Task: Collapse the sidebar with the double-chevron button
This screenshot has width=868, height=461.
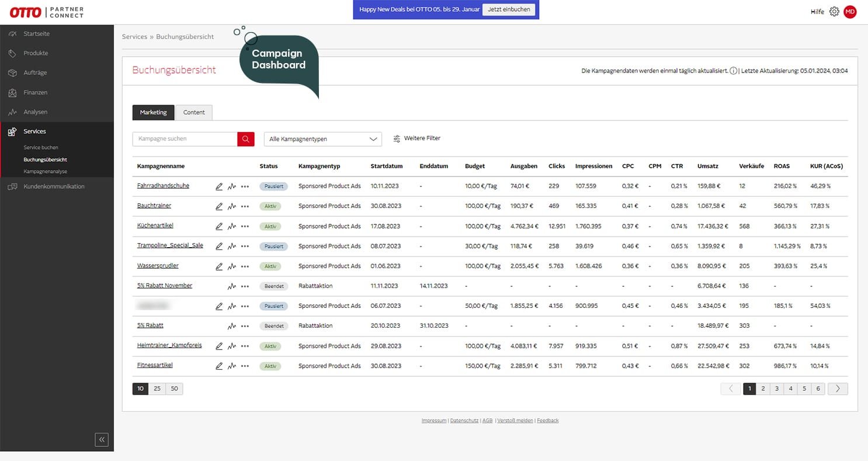Action: (102, 439)
